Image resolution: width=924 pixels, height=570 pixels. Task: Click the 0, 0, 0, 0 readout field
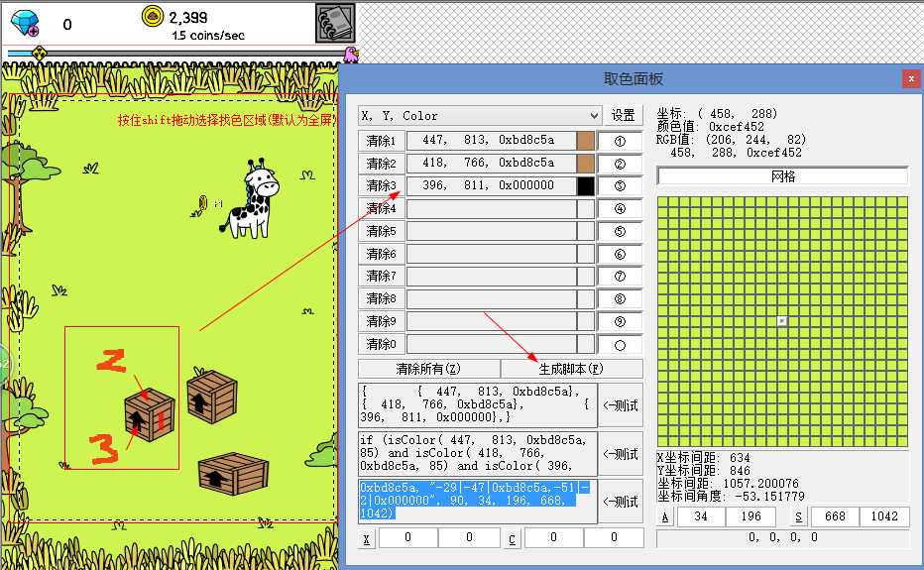click(782, 538)
